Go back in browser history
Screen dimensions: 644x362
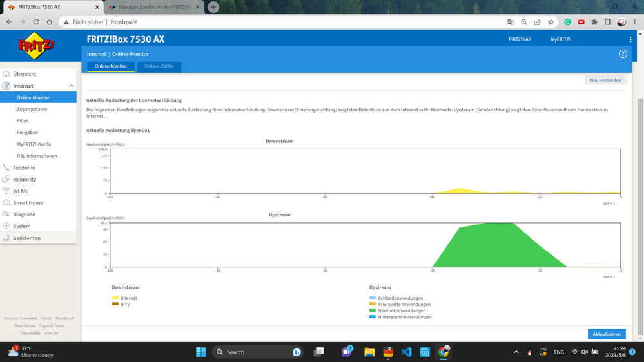[x=9, y=22]
